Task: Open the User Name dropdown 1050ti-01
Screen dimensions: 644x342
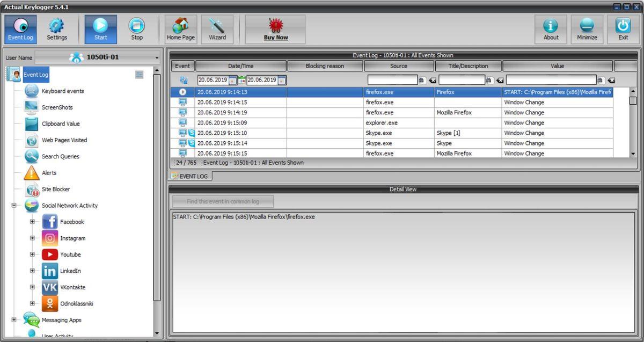Action: click(x=98, y=57)
